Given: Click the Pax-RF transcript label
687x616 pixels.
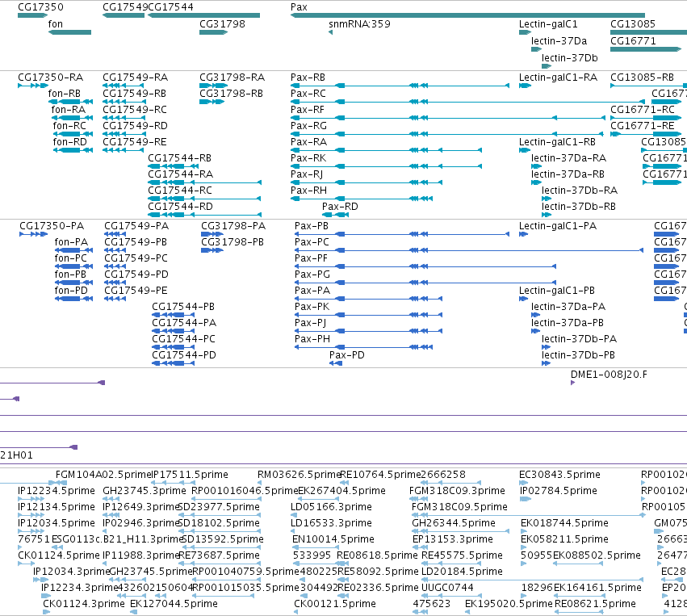Looking at the screenshot, I should pyautogui.click(x=307, y=110).
